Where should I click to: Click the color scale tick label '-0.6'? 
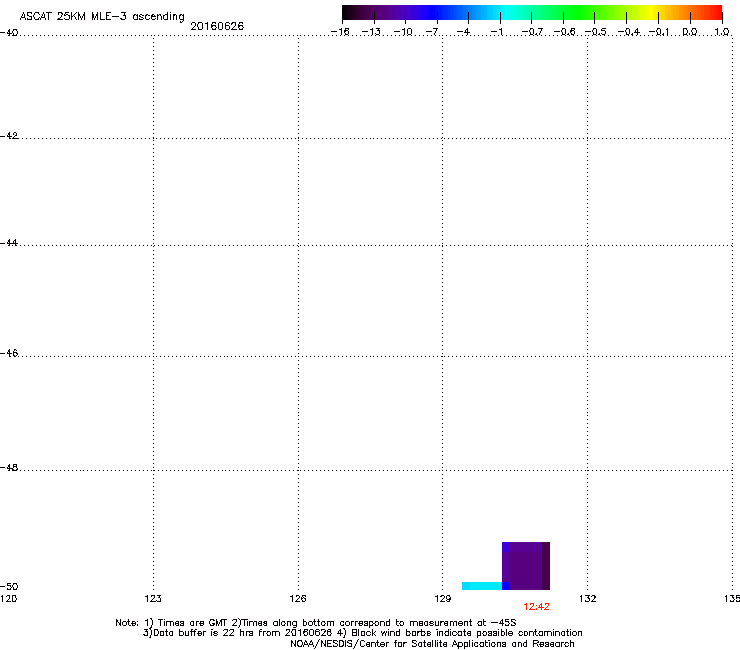(x=564, y=32)
